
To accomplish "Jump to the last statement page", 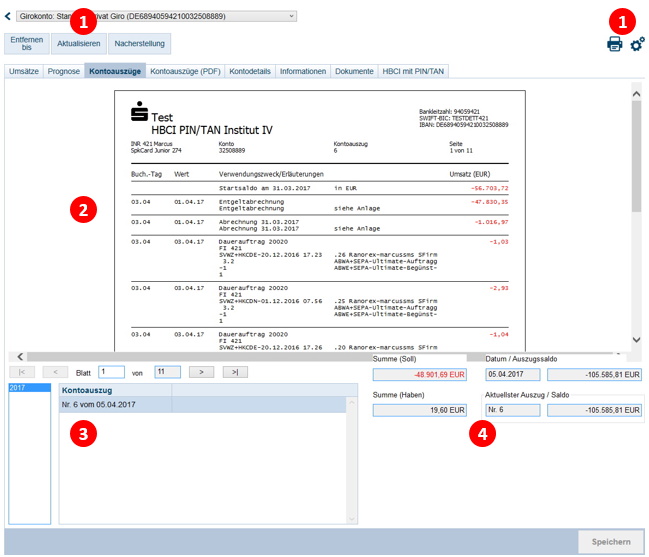I will (x=234, y=372).
